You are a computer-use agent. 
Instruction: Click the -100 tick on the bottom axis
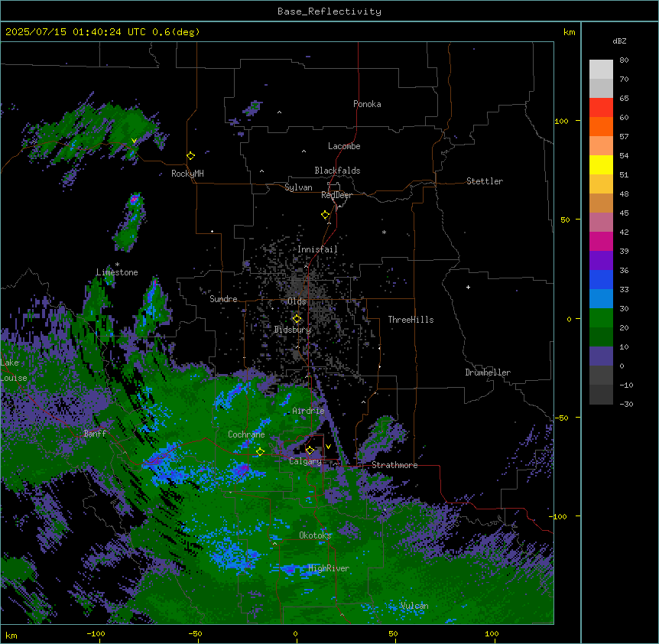[x=96, y=633]
